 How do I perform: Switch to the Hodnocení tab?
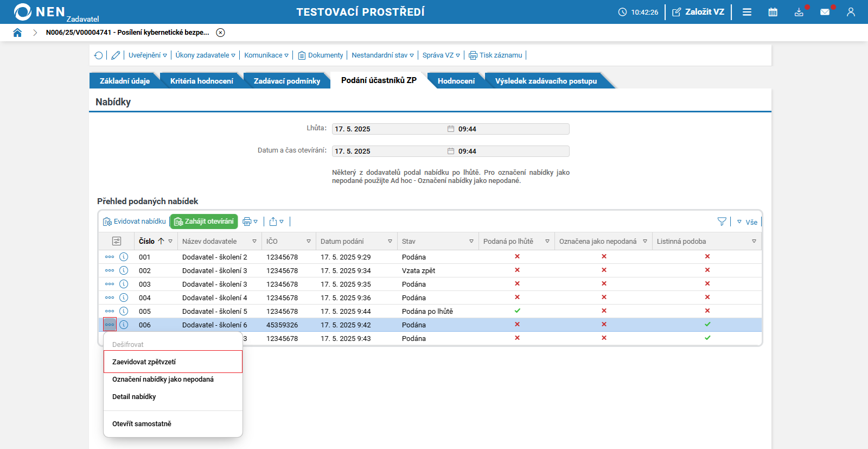coord(456,81)
